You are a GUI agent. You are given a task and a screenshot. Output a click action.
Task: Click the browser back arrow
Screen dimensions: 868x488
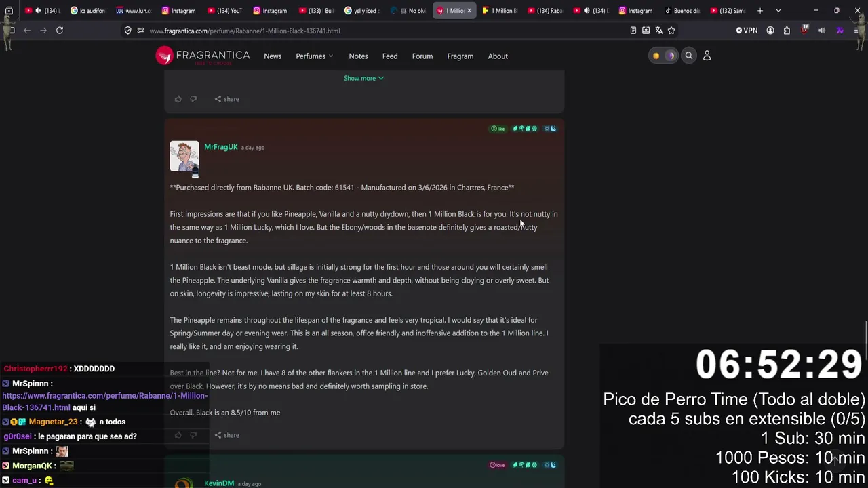(27, 30)
